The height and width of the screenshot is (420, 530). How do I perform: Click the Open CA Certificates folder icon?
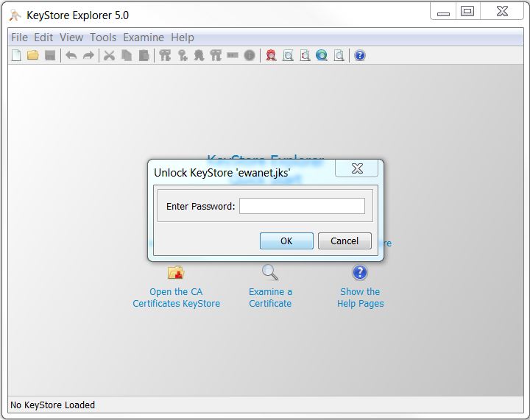[176, 273]
